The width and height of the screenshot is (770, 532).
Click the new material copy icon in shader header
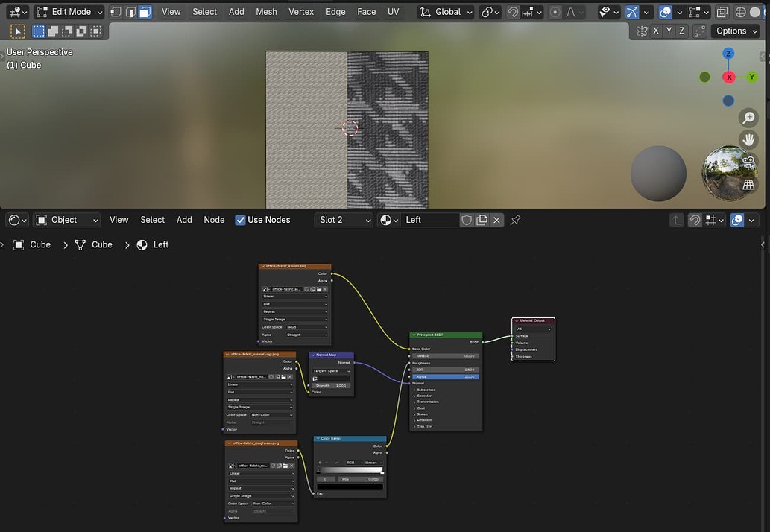coord(481,220)
